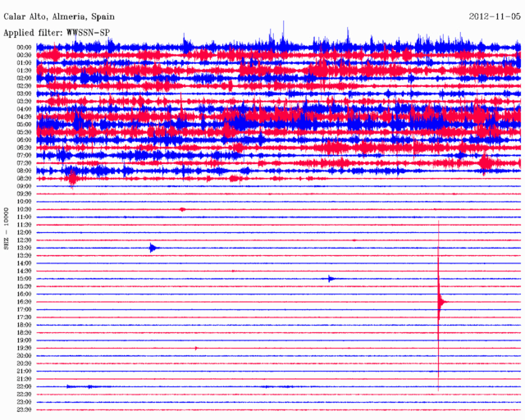Select the 05:00 time label

coord(24,125)
